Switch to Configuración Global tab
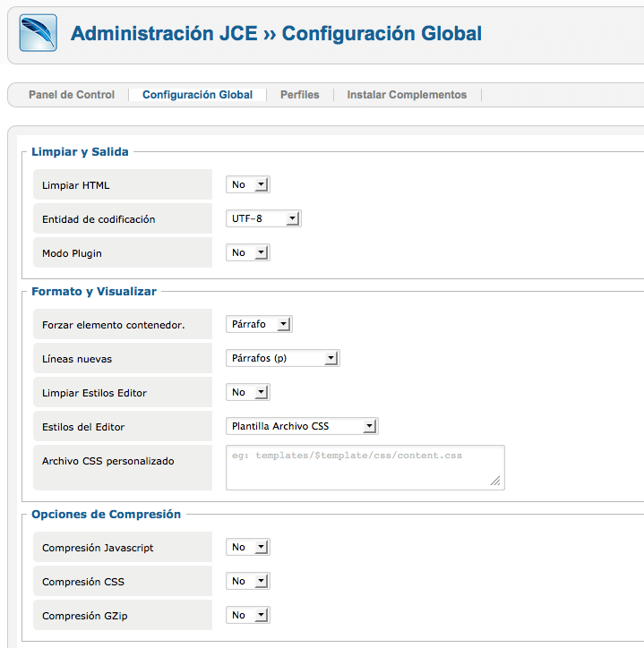The image size is (644, 648). [197, 95]
